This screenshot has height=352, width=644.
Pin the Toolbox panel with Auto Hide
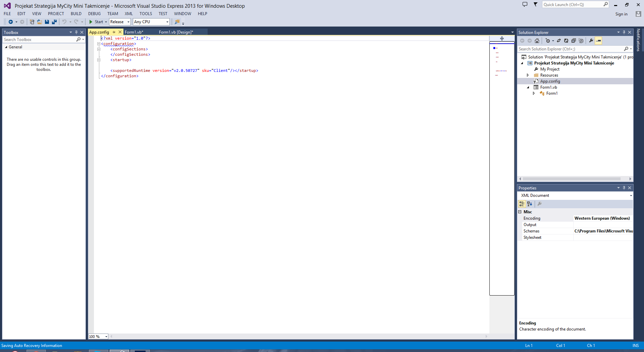coord(76,32)
